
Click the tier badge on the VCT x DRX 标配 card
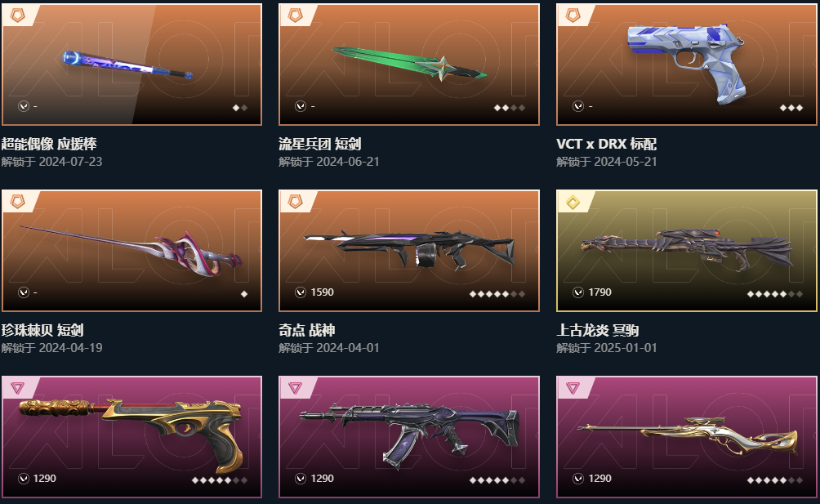[x=573, y=16]
